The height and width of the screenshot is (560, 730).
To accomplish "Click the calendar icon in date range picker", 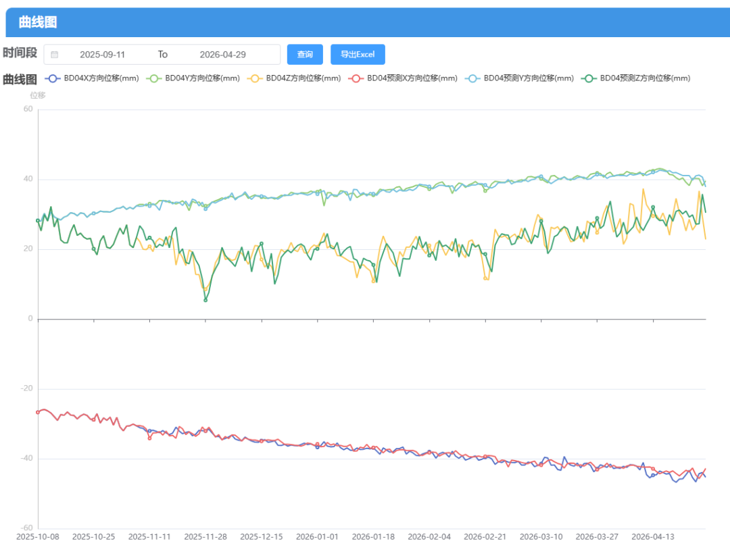I will (x=55, y=55).
